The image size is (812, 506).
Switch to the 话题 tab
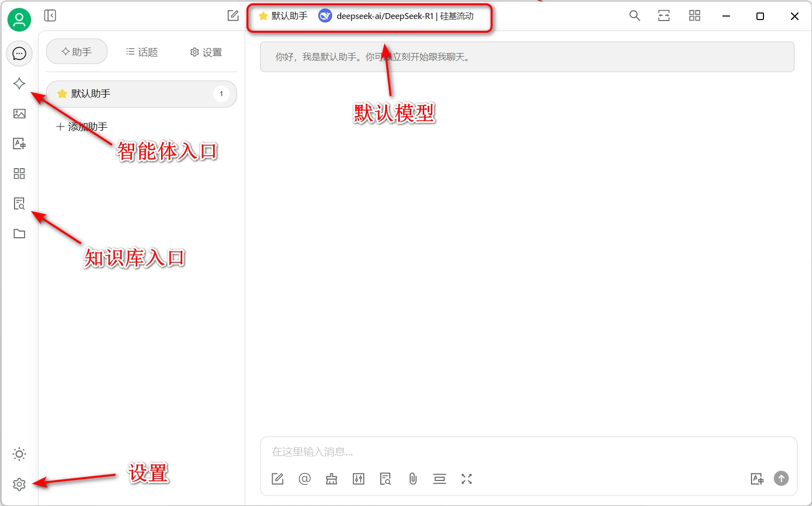[x=142, y=52]
